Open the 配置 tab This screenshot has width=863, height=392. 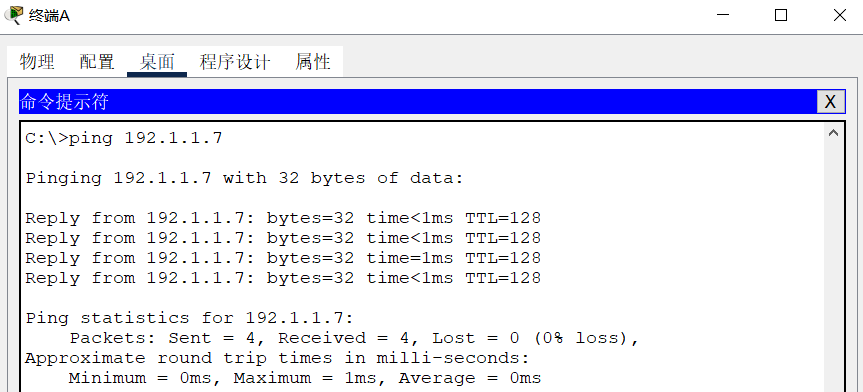[97, 61]
